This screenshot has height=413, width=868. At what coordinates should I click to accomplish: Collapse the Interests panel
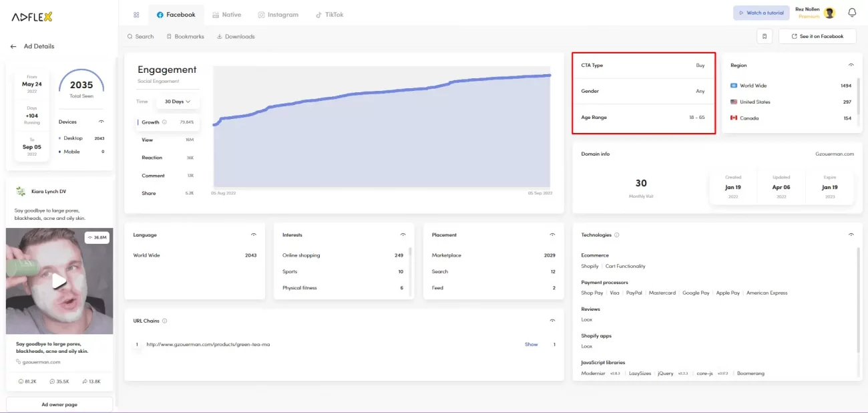click(403, 235)
